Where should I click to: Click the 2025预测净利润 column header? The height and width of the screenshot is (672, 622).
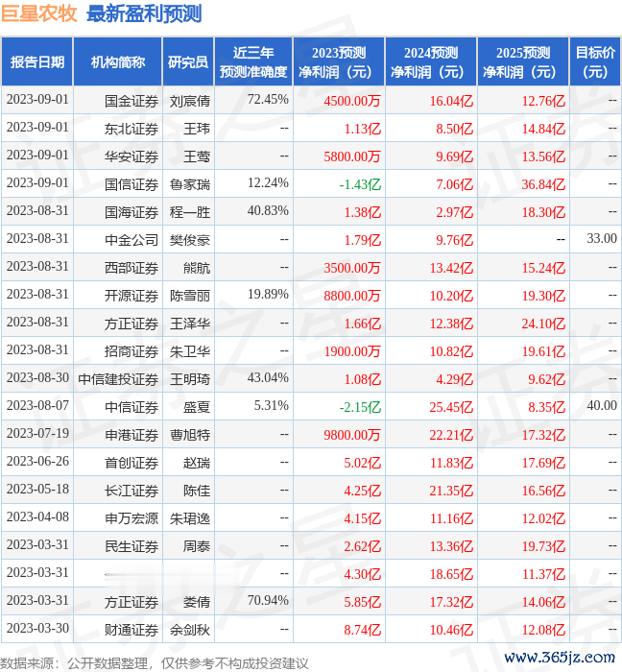click(523, 62)
